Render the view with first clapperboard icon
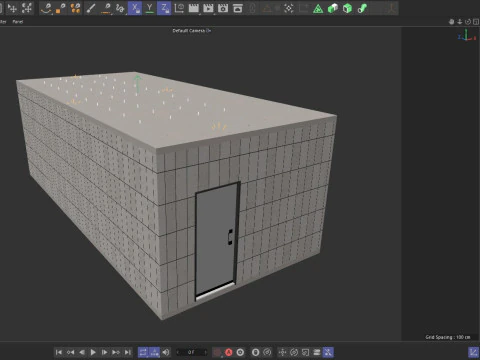The width and height of the screenshot is (480, 360). coord(193,8)
